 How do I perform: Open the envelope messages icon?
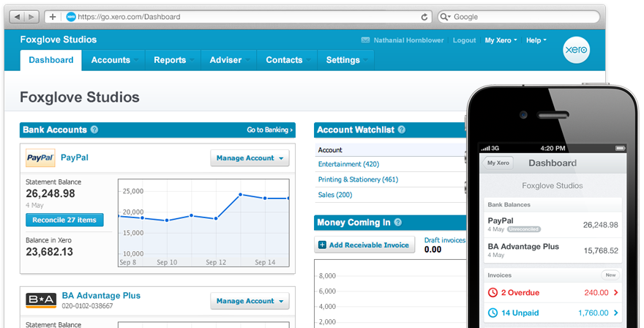[365, 40]
